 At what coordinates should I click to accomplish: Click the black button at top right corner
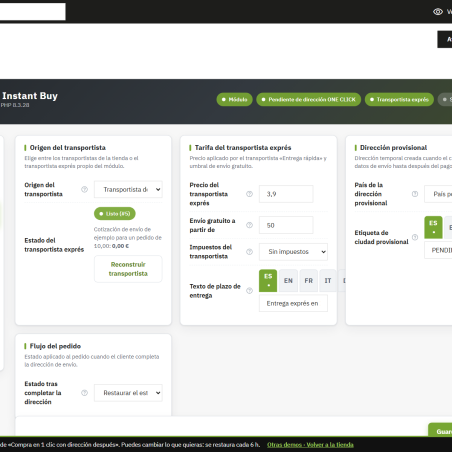point(445,39)
